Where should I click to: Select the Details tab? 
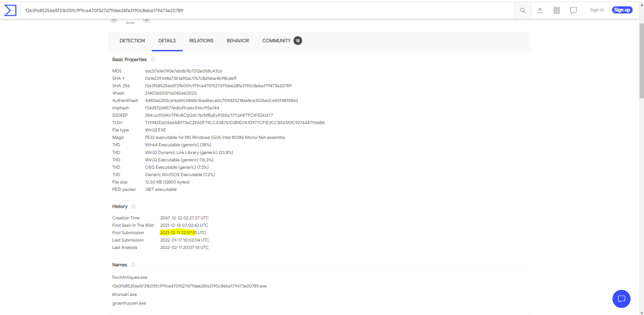coord(167,41)
